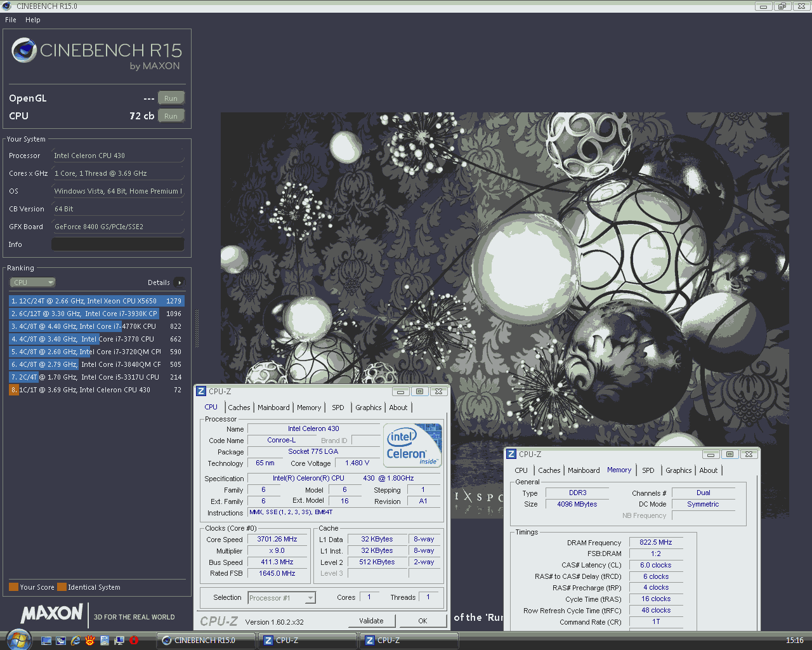The width and height of the screenshot is (812, 650).
Task: Select ranking row Intel Celeron CPU 430
Action: (x=96, y=390)
